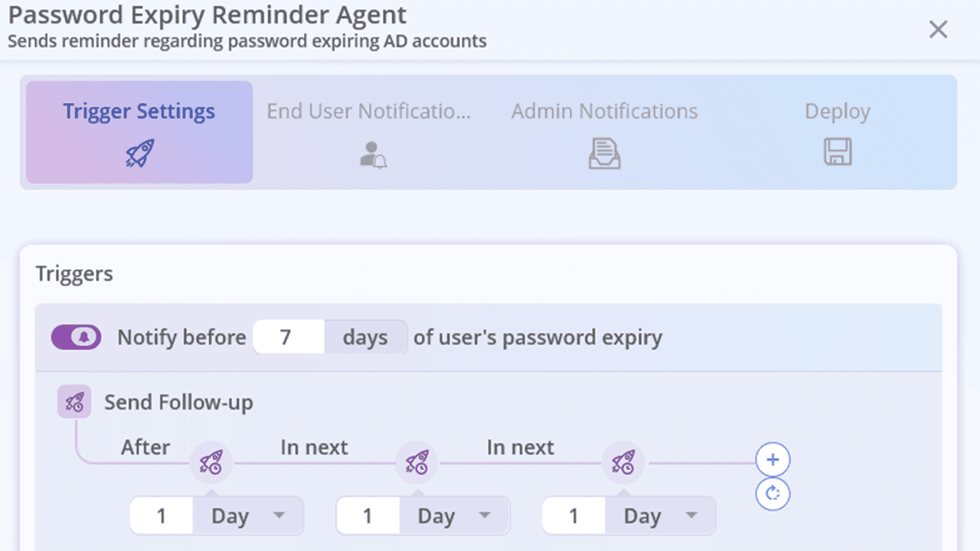Select the second follow-up rocket milestone icon

coord(416,462)
